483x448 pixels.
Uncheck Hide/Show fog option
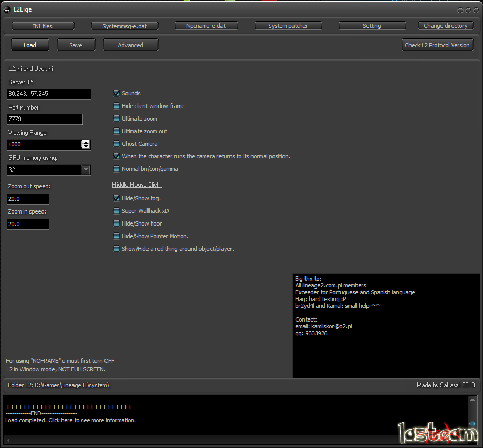click(x=117, y=198)
